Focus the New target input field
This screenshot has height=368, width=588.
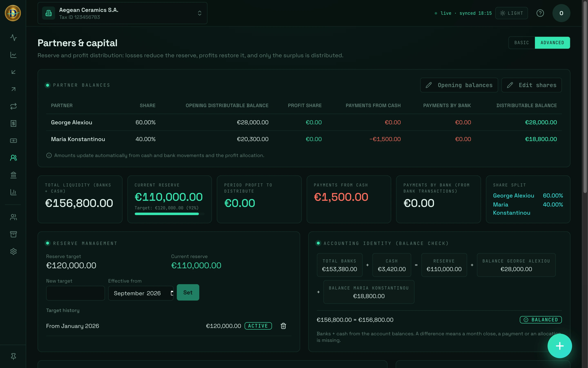tap(75, 293)
